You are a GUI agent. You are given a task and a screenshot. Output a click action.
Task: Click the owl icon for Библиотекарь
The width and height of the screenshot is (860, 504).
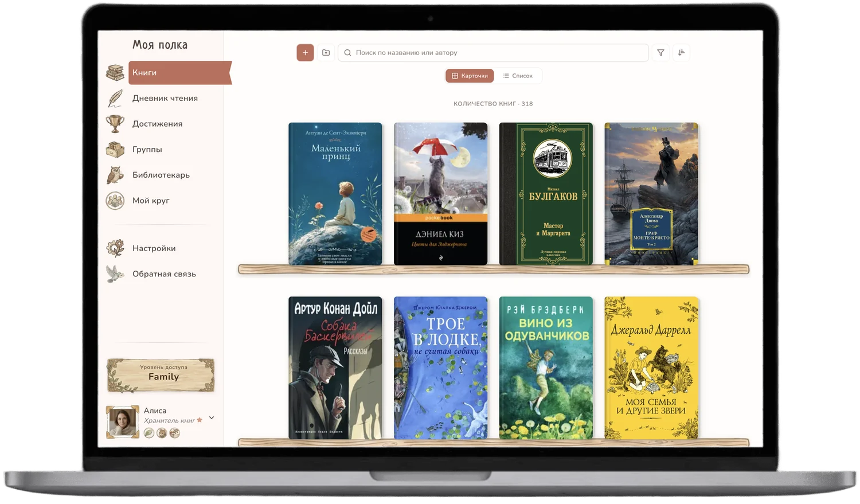(115, 175)
